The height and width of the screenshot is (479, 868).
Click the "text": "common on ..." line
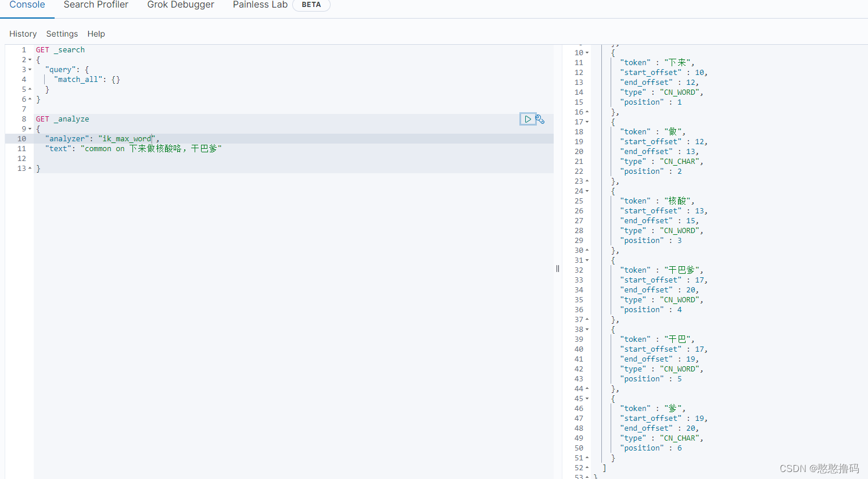click(134, 149)
